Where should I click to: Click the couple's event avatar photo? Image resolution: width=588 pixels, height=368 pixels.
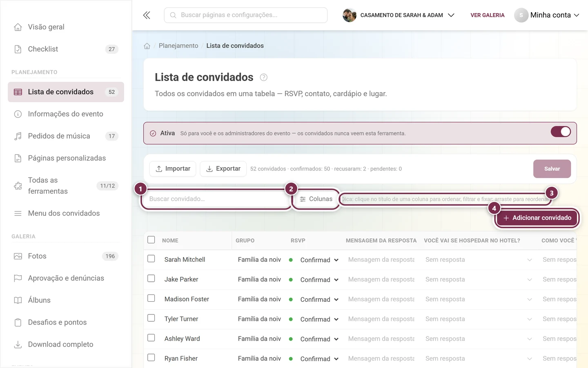click(x=350, y=15)
